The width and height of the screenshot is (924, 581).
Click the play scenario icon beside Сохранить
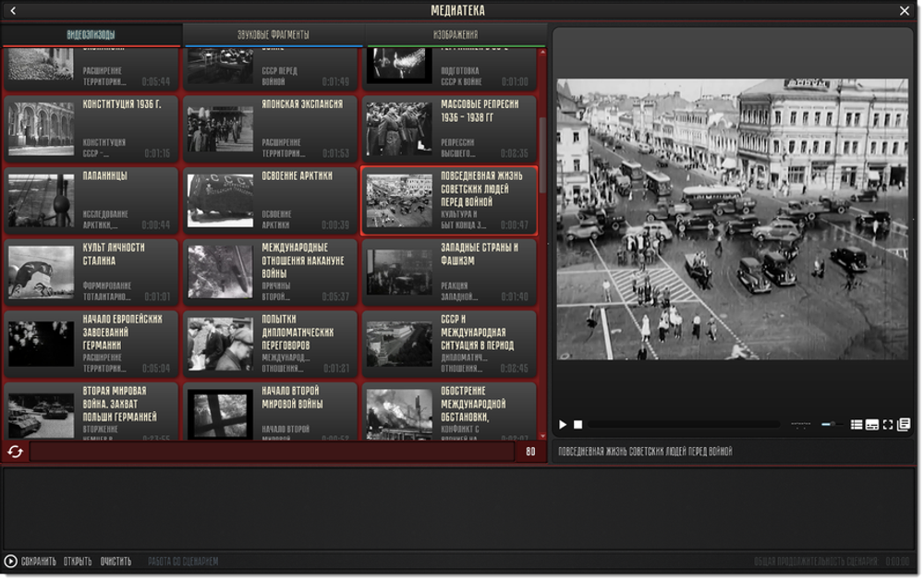click(x=11, y=561)
